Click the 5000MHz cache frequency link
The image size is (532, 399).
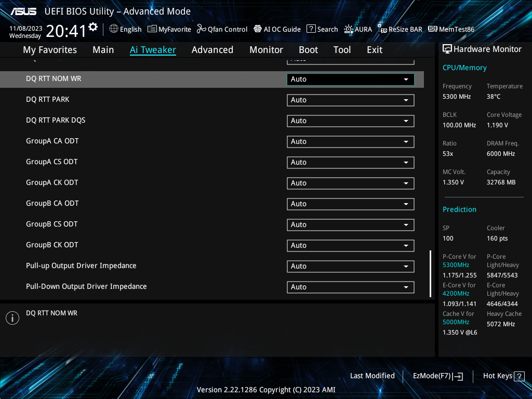pos(456,322)
